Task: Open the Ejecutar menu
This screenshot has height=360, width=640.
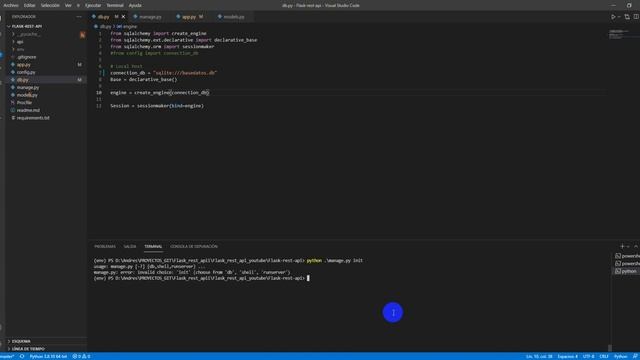Action: tap(93, 5)
